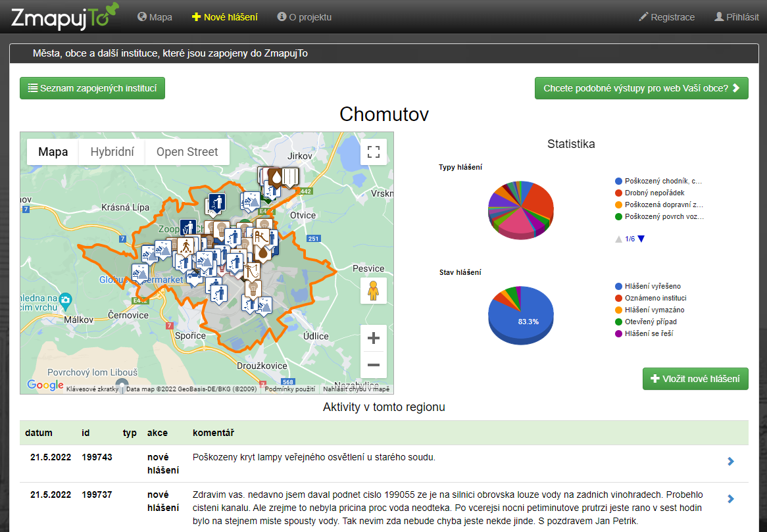Click the camera icon near Málkov
The height and width of the screenshot is (532, 767).
[65, 299]
